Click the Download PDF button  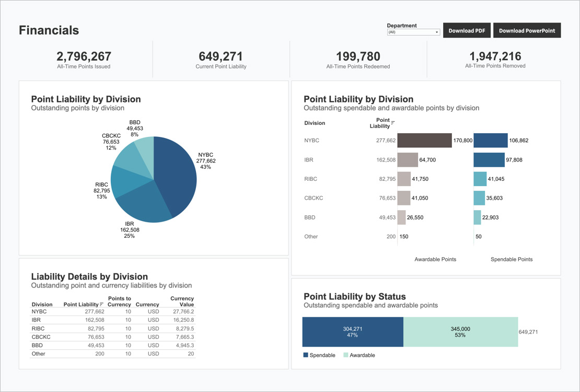coord(467,30)
